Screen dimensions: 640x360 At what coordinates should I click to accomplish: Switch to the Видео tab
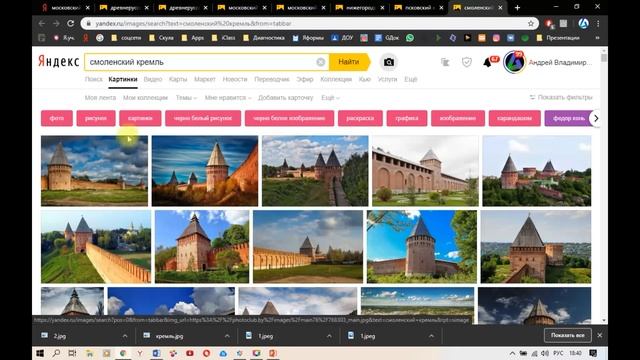[153, 79]
